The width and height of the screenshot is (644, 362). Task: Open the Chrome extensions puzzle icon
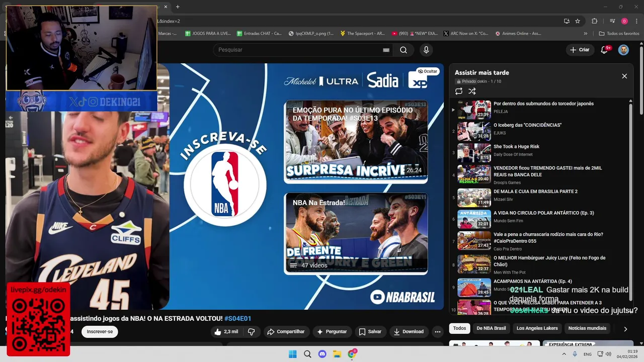coord(595,21)
